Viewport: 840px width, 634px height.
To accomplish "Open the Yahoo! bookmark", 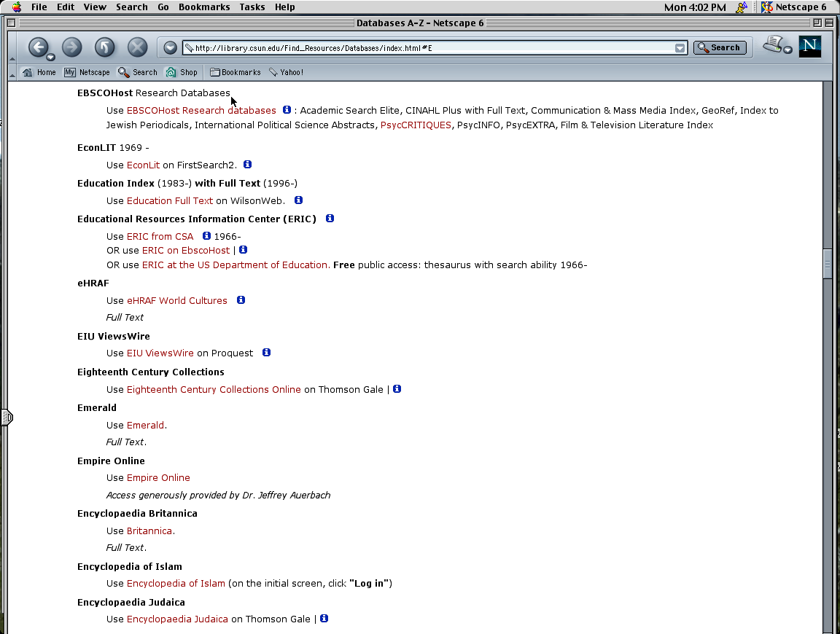I will pyautogui.click(x=286, y=72).
